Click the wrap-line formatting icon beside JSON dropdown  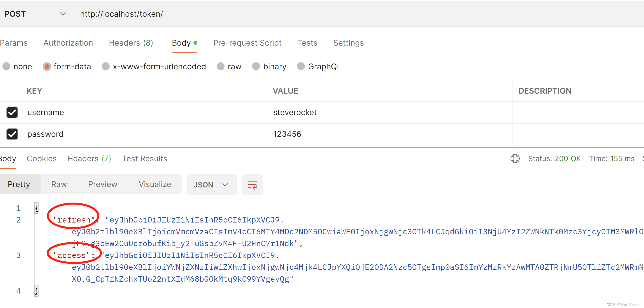click(253, 185)
